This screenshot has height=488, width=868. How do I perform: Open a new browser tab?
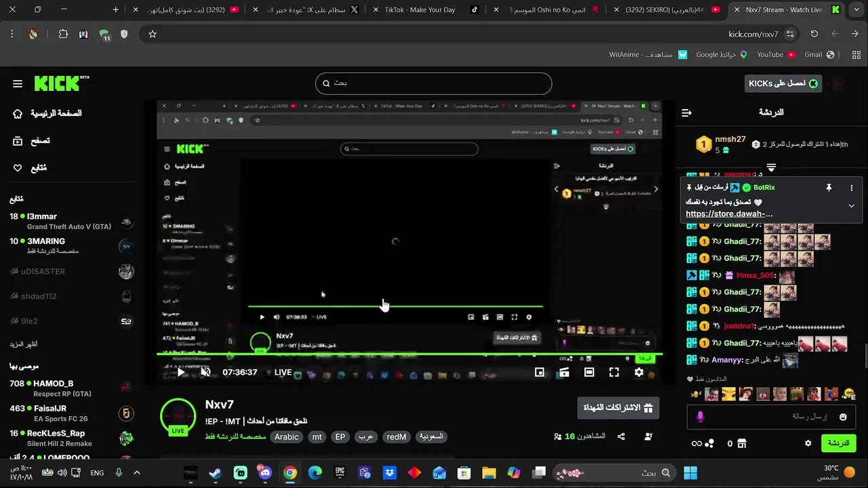coord(116,9)
